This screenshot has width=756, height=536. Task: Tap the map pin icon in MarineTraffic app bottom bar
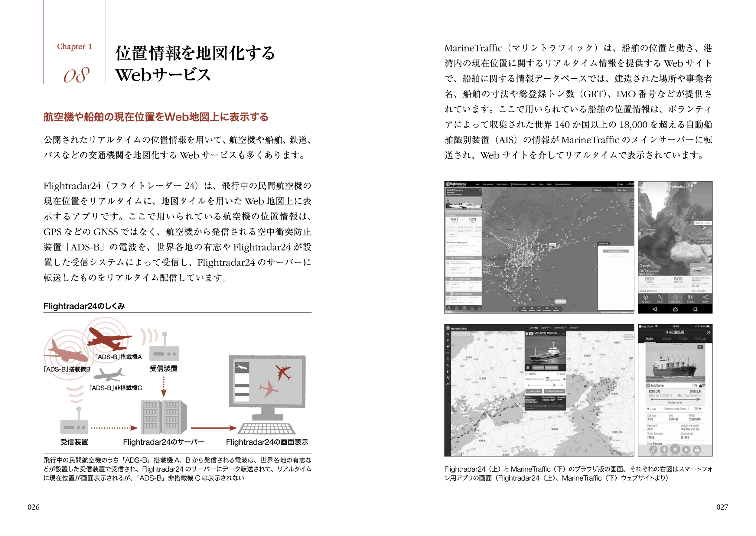(x=664, y=450)
